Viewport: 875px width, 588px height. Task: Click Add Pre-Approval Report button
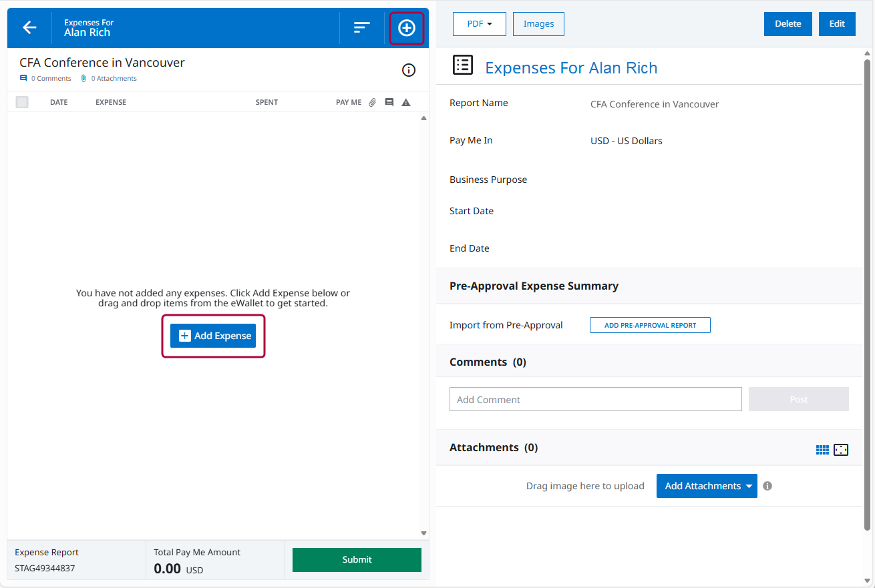(x=650, y=325)
